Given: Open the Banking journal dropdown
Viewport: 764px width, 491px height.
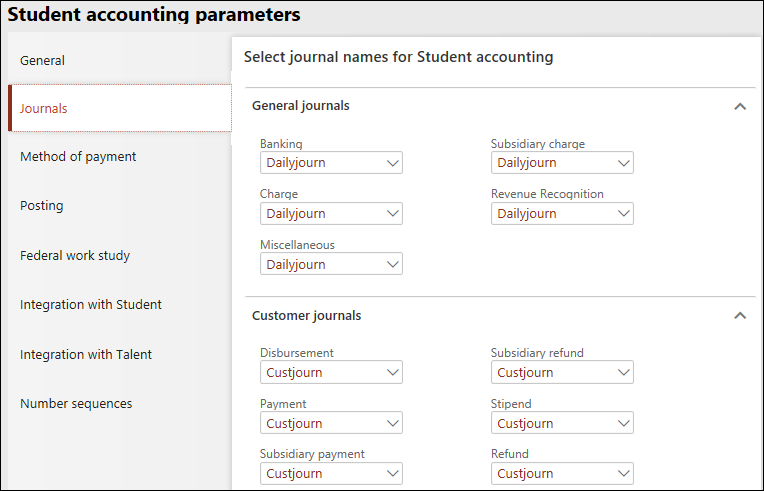Looking at the screenshot, I should [x=391, y=163].
